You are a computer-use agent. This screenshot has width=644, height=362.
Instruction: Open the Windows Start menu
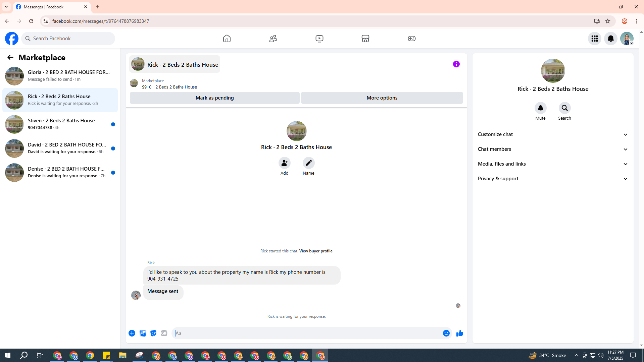tap(8, 355)
